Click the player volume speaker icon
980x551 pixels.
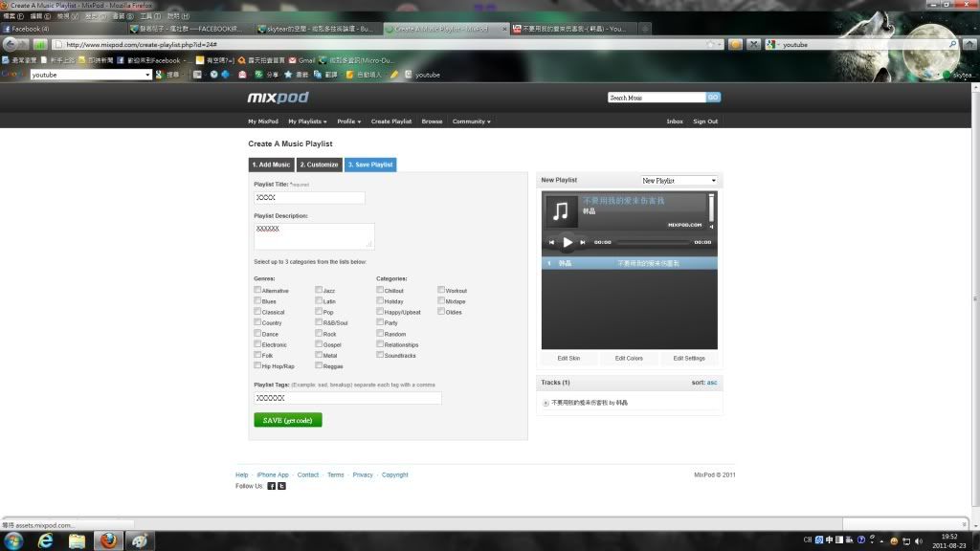tap(711, 227)
